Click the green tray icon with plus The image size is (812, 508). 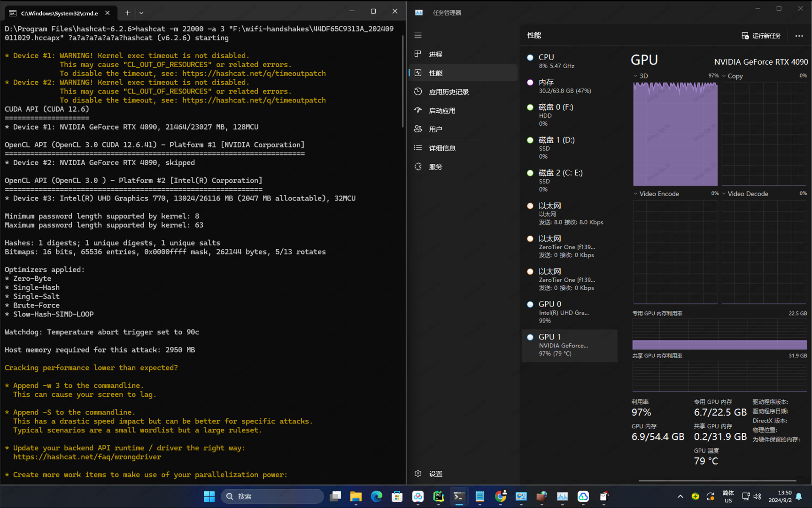pos(696,497)
